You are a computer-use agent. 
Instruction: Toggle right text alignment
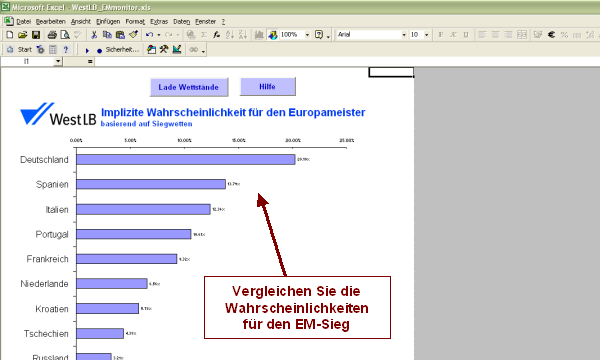coord(508,35)
